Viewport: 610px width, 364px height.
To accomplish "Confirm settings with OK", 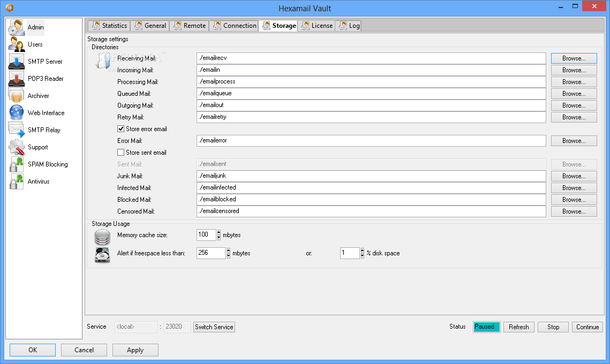I will coord(33,350).
